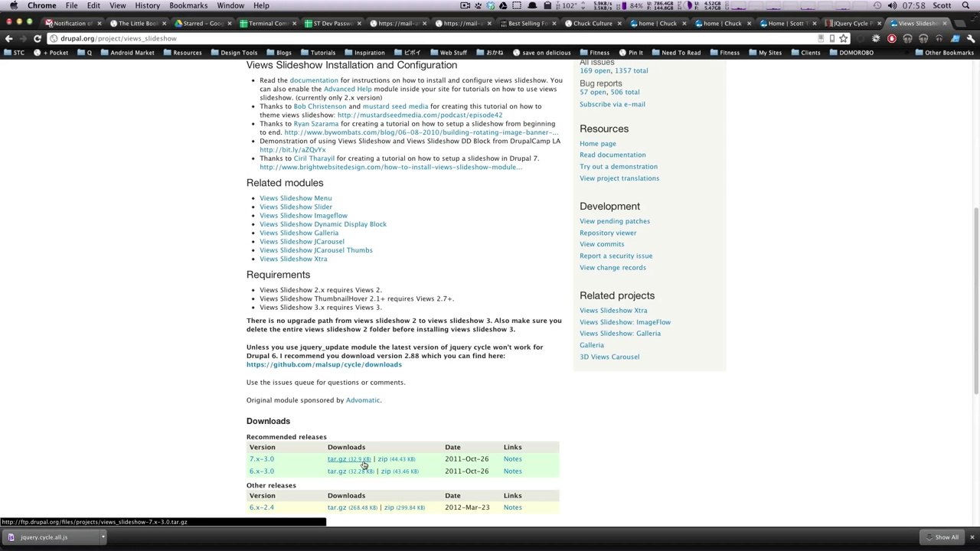Open the Views Slideshow JCarousel Thumbs link

click(315, 250)
